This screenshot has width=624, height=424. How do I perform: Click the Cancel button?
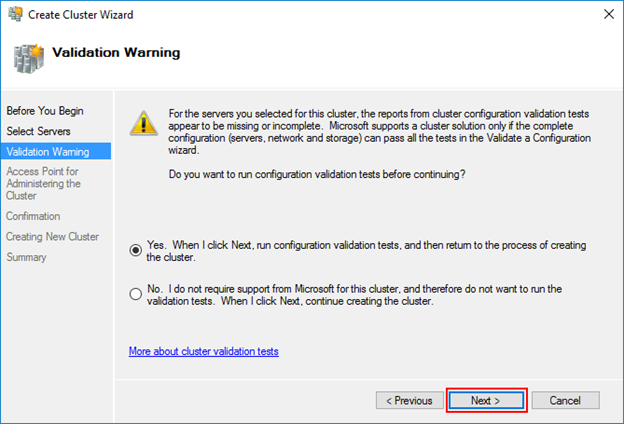(566, 400)
